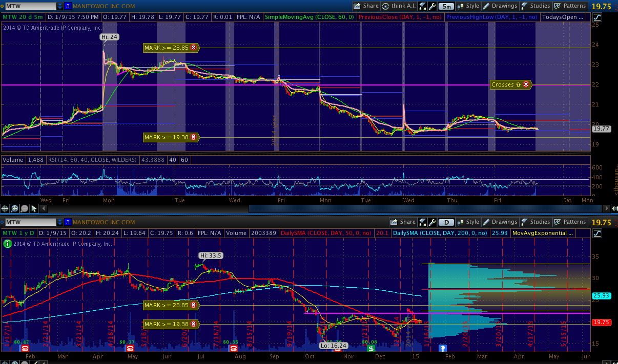Click the blue link number 3 beside top symbol
Screen dimensions: 618x364
click(68, 6)
